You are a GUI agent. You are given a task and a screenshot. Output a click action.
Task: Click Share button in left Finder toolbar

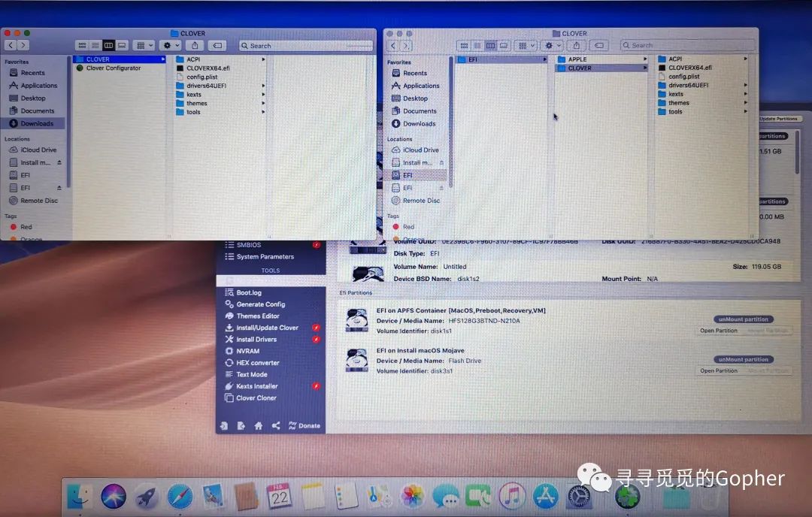coord(195,46)
